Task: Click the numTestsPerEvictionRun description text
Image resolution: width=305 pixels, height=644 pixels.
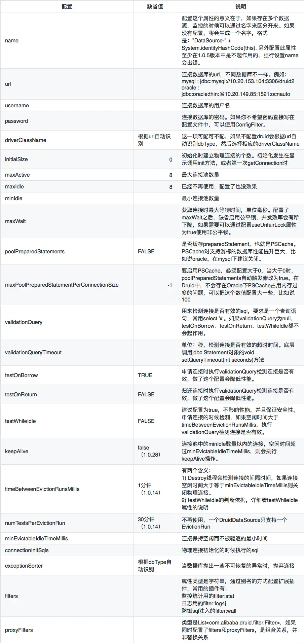Action: 234,523
